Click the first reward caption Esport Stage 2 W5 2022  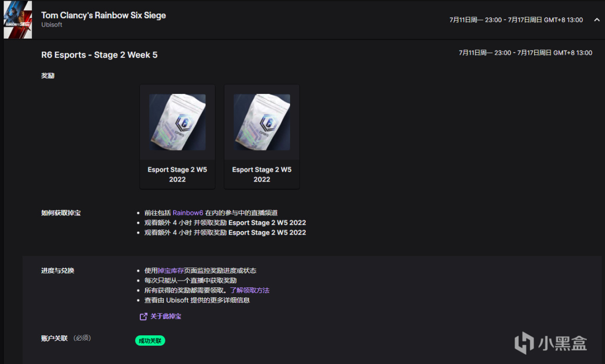(x=177, y=174)
